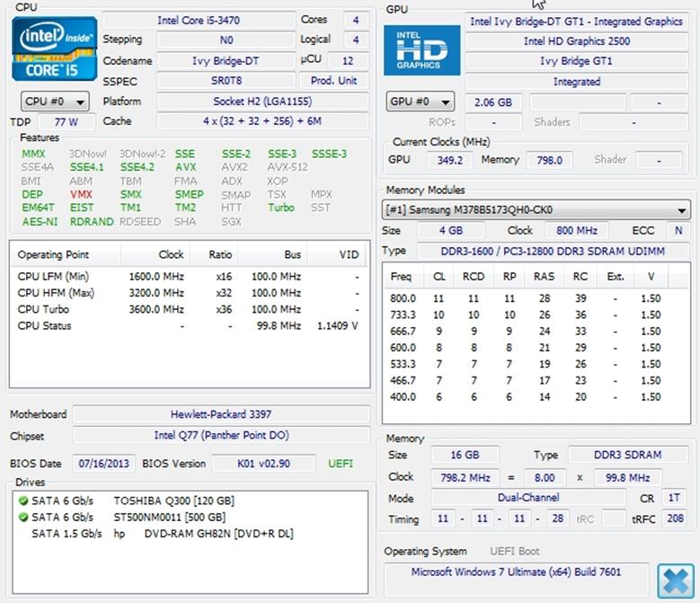The image size is (700, 603).
Task: Click the Ratio column header
Action: click(214, 254)
